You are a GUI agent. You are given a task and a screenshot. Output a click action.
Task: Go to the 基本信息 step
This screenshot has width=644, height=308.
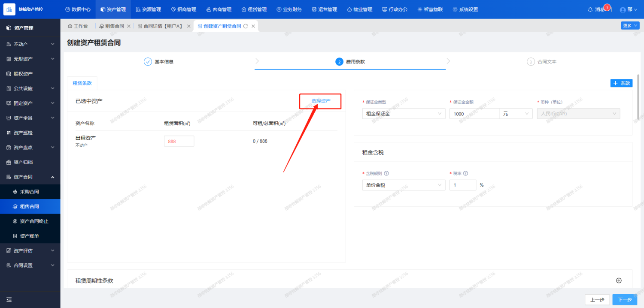tap(159, 62)
